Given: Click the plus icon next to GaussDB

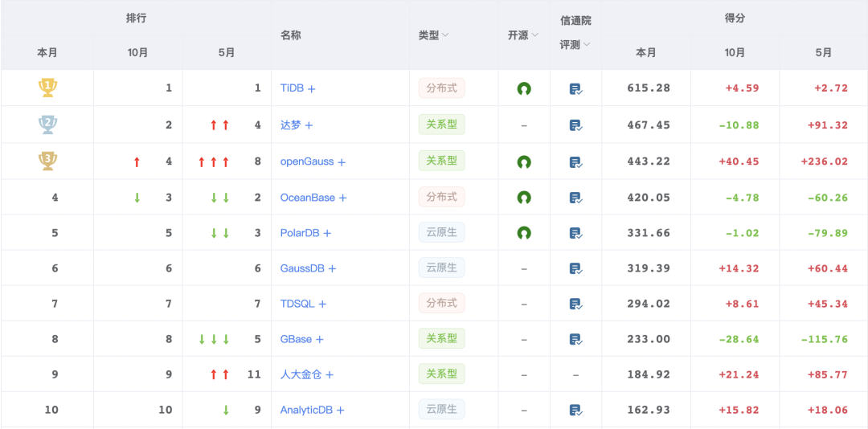Looking at the screenshot, I should tap(332, 269).
